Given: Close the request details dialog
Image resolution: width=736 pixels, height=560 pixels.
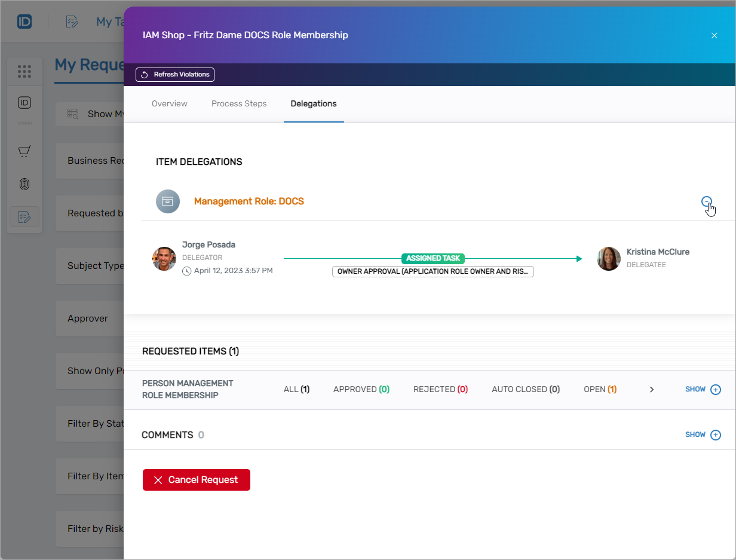Looking at the screenshot, I should pos(714,35).
